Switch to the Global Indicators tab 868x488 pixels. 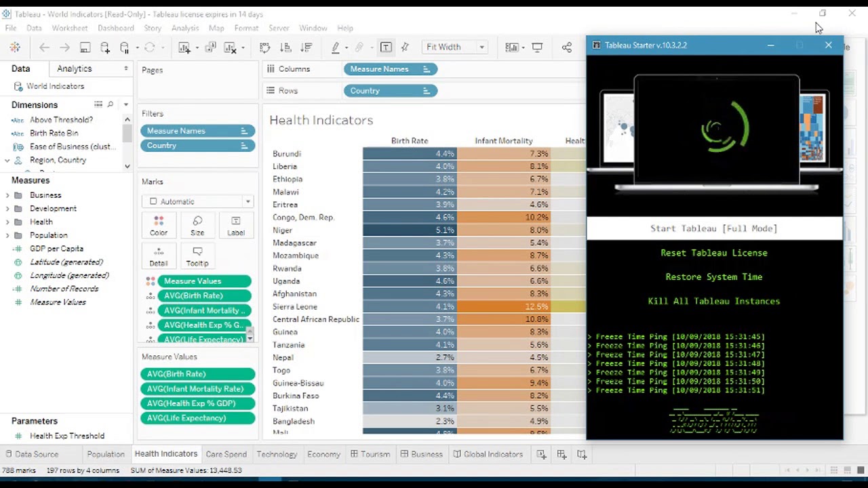tap(488, 454)
